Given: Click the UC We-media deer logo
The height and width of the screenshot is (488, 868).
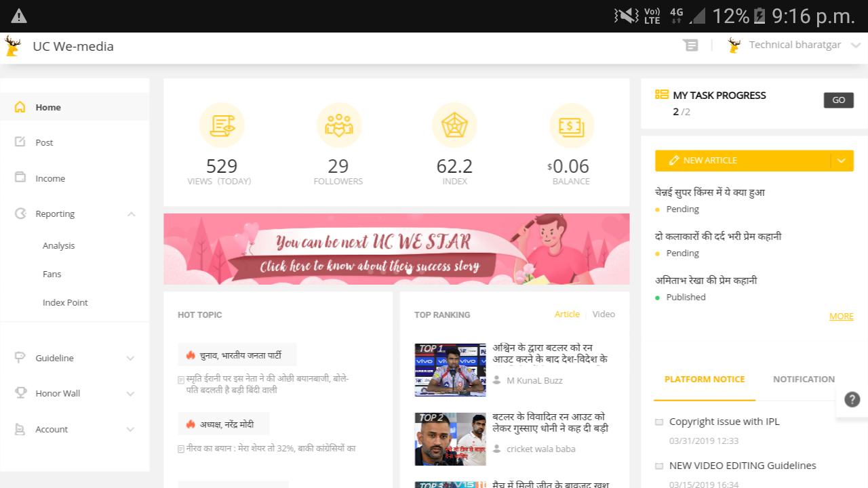Looking at the screenshot, I should pyautogui.click(x=12, y=45).
